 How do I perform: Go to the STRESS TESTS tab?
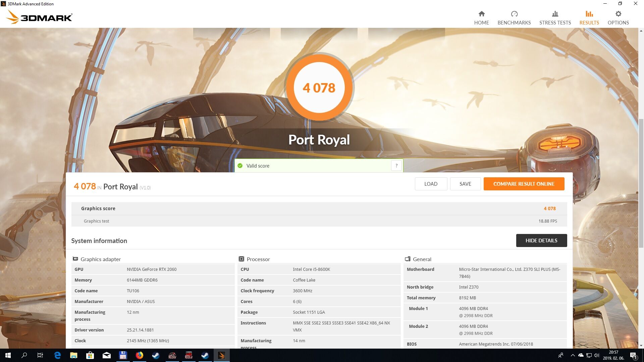(x=555, y=18)
